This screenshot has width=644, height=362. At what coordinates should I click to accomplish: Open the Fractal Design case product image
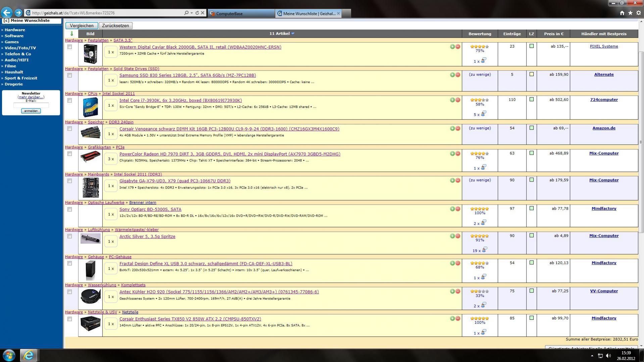point(90,270)
